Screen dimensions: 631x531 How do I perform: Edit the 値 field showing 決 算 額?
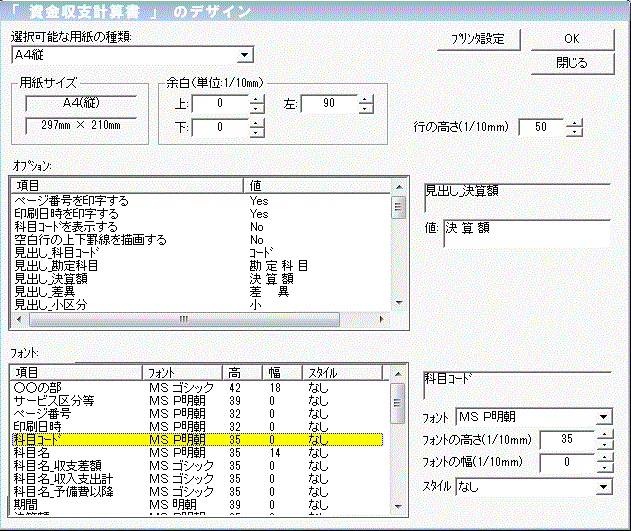tap(527, 233)
